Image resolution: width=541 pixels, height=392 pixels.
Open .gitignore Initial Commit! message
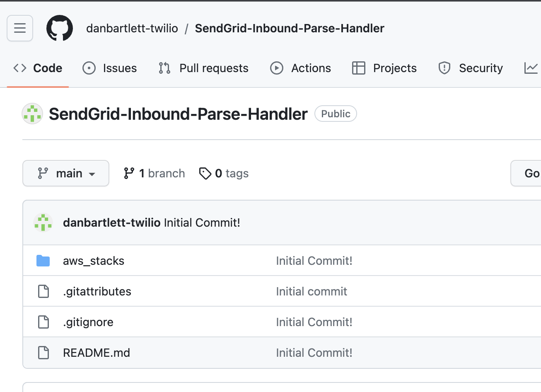click(x=314, y=322)
